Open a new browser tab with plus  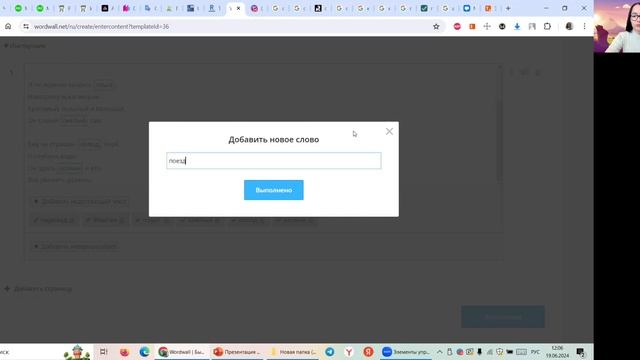pyautogui.click(x=508, y=8)
